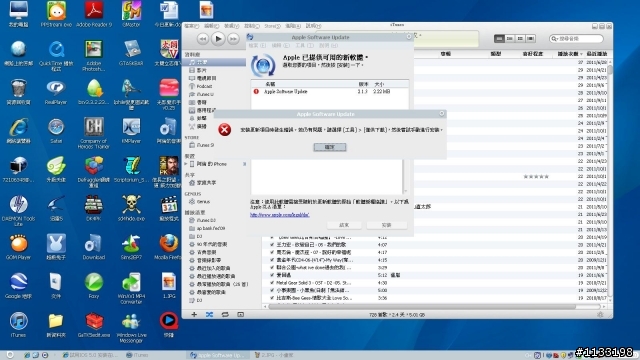The height and width of the screenshot is (360, 640).
Task: Uncheck the 'Metal Gear Solid 3' song
Action: (272, 283)
